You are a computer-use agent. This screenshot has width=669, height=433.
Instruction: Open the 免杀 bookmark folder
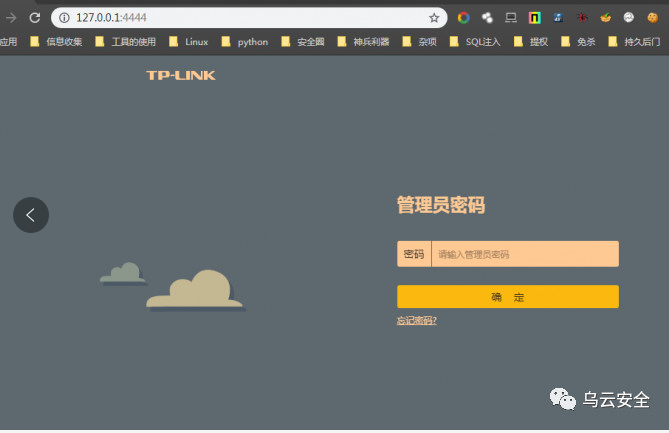pos(578,42)
